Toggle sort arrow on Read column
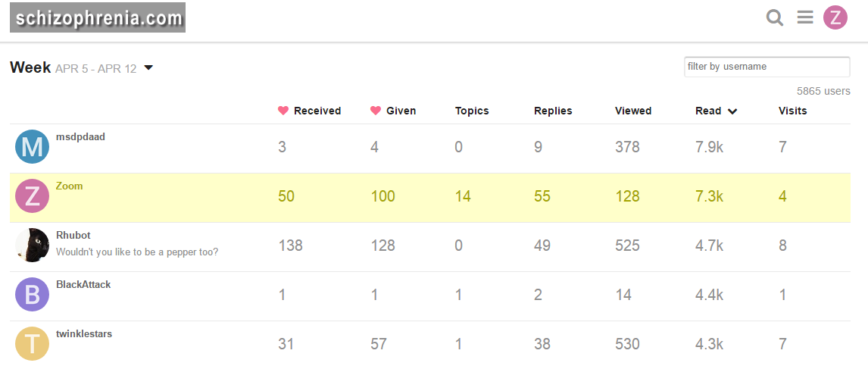Screen dimensions: 868x366 click(x=732, y=111)
